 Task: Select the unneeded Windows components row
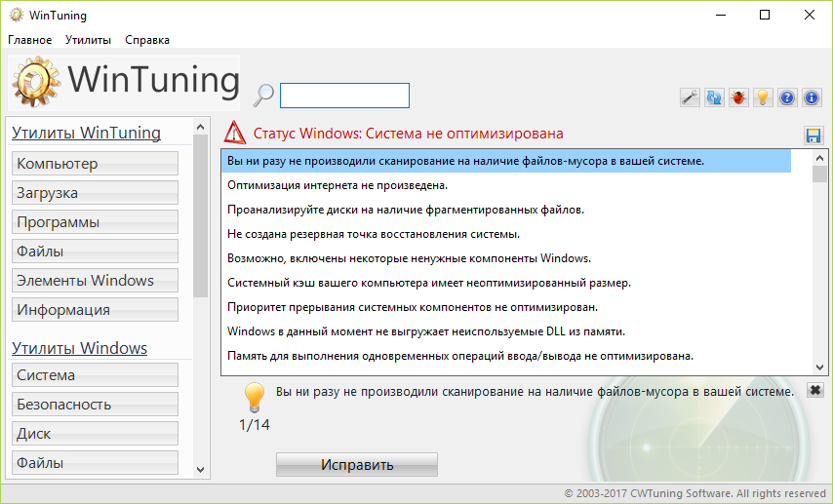pyautogui.click(x=505, y=258)
